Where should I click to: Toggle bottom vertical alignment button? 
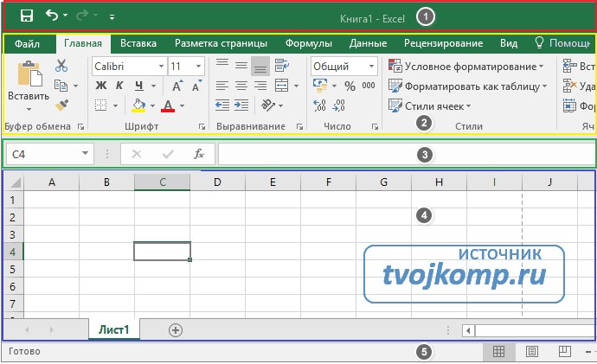(x=260, y=67)
